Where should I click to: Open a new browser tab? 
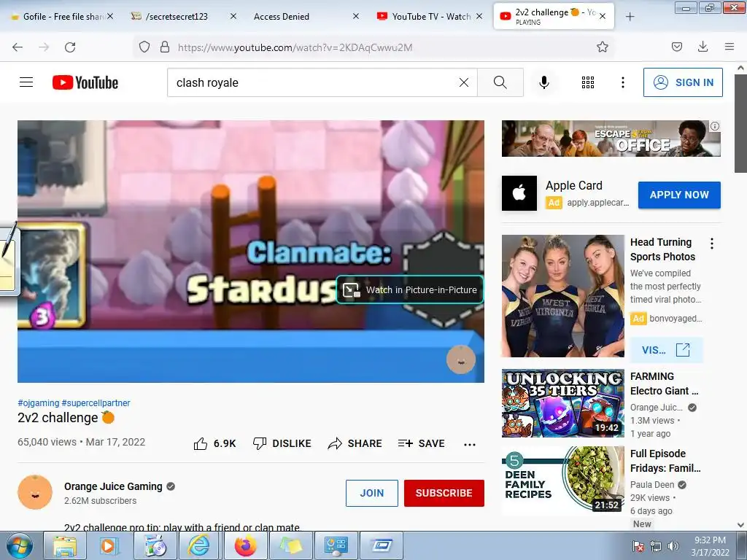[x=630, y=17]
